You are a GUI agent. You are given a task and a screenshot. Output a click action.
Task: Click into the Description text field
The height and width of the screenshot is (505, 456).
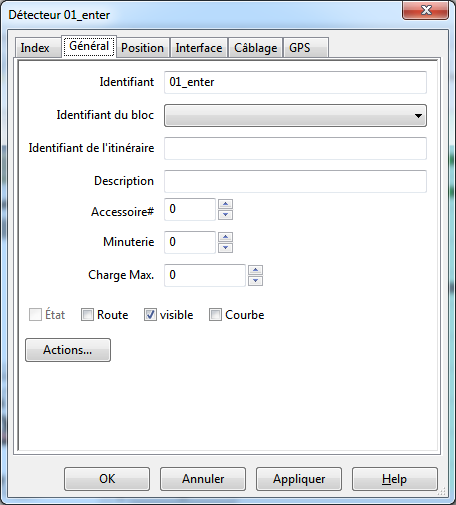point(295,181)
